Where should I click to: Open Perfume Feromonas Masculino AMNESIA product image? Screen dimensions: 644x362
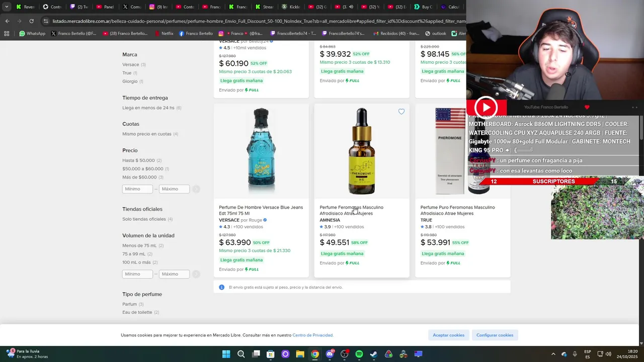[362, 151]
